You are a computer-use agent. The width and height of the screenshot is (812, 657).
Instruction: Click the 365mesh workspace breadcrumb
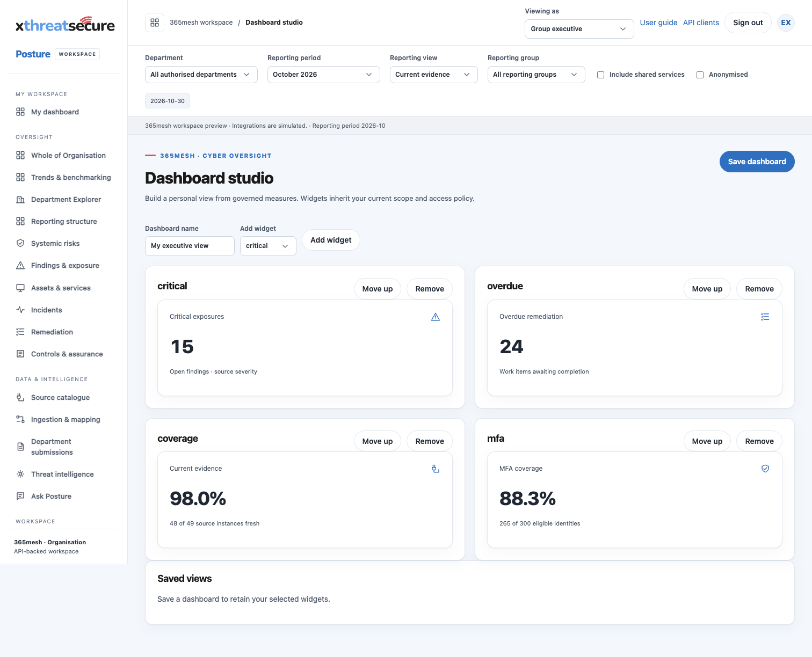point(201,23)
